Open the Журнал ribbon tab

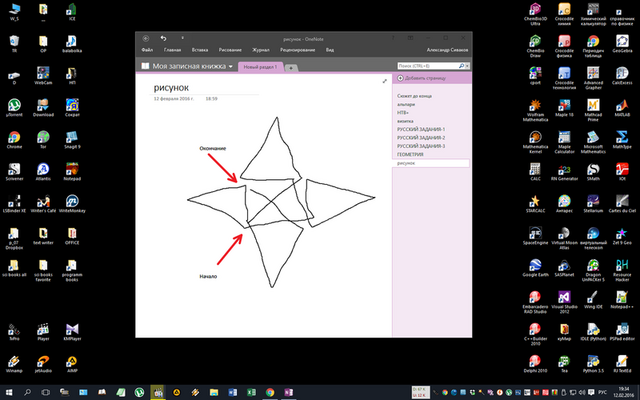coord(260,50)
